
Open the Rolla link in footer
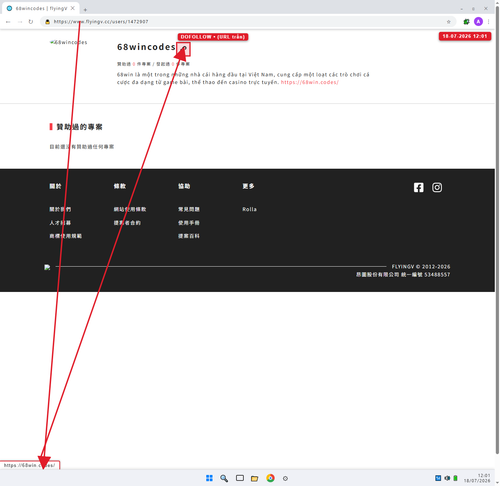click(249, 209)
